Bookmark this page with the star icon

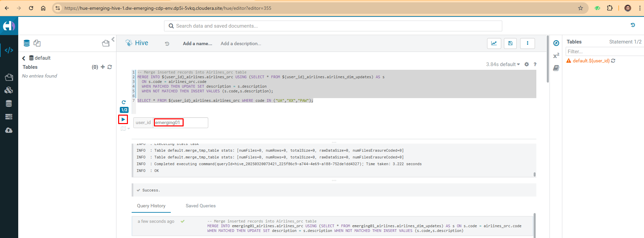coord(581,8)
